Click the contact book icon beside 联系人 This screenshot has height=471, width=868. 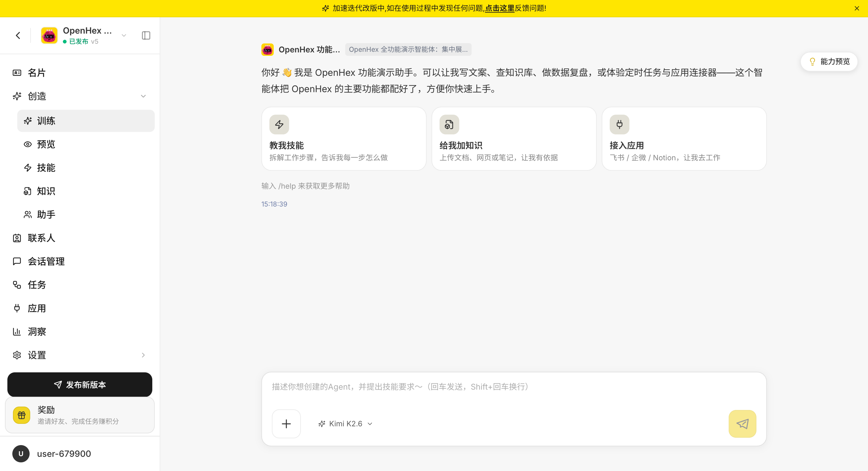click(x=17, y=238)
